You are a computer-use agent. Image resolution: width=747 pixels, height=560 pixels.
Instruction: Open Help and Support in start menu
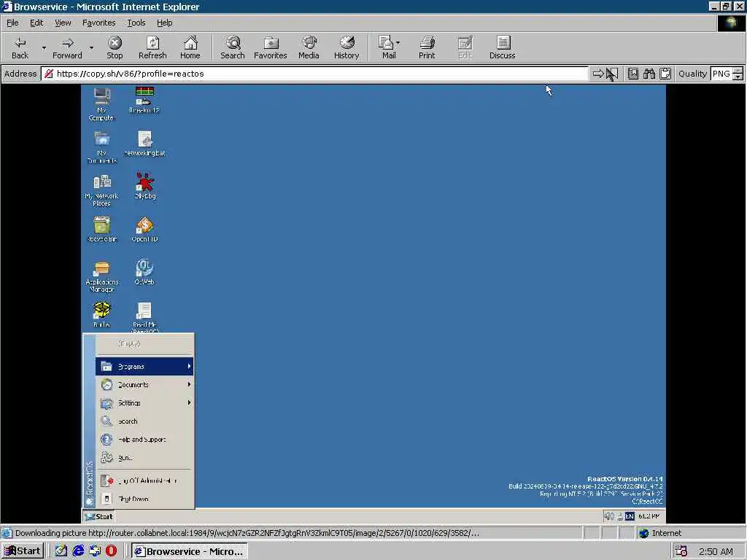(x=144, y=440)
